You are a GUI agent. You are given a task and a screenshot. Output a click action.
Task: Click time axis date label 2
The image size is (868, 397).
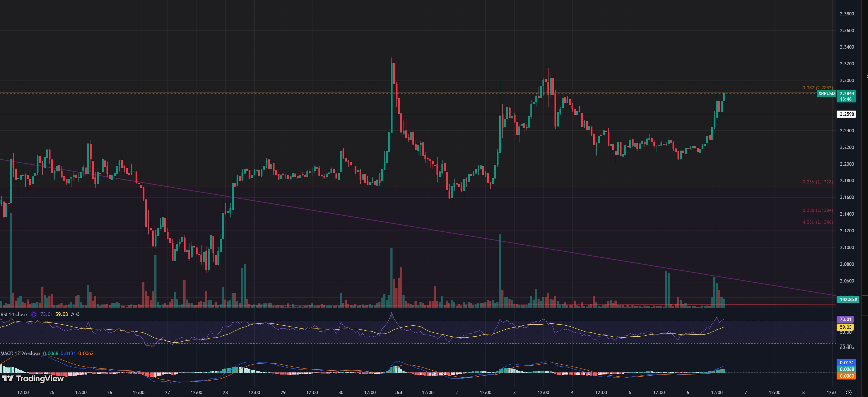[x=457, y=392]
